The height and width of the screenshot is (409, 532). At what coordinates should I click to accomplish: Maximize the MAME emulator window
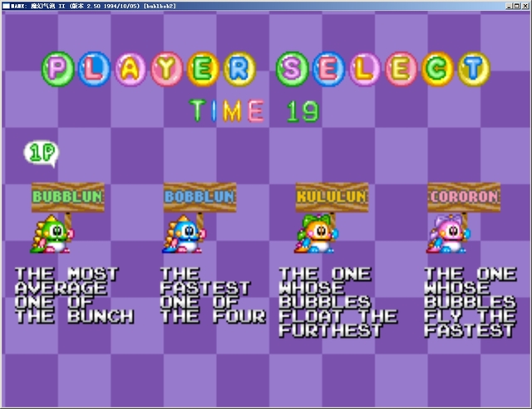[x=517, y=6]
